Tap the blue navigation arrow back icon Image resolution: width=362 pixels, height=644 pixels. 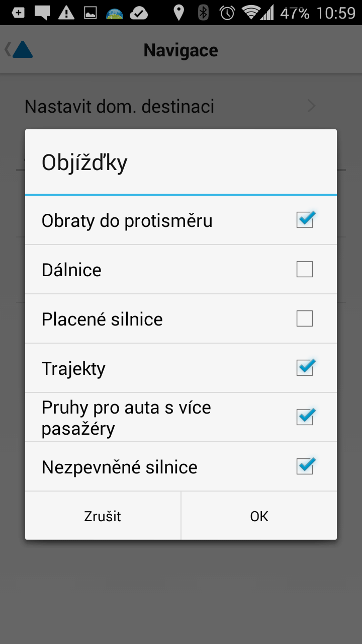[19, 49]
